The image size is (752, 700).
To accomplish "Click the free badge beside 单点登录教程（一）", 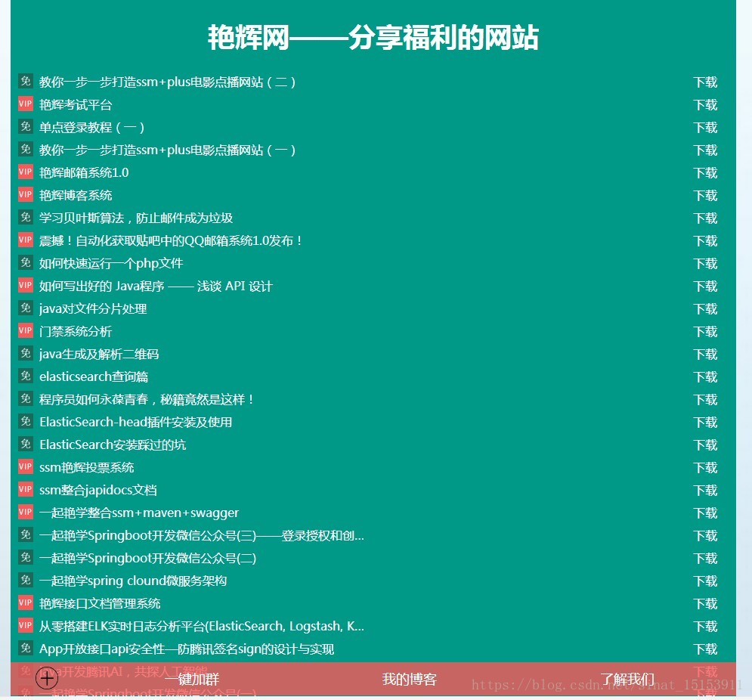I will [x=26, y=127].
